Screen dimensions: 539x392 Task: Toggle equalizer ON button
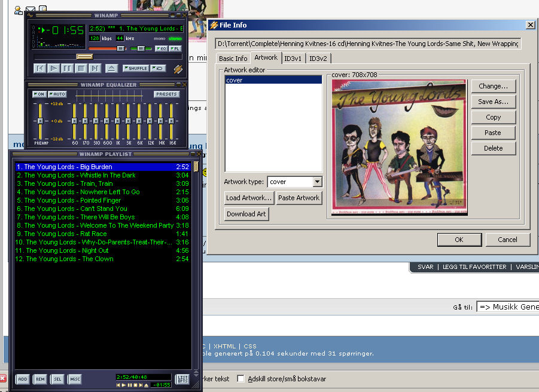39,94
